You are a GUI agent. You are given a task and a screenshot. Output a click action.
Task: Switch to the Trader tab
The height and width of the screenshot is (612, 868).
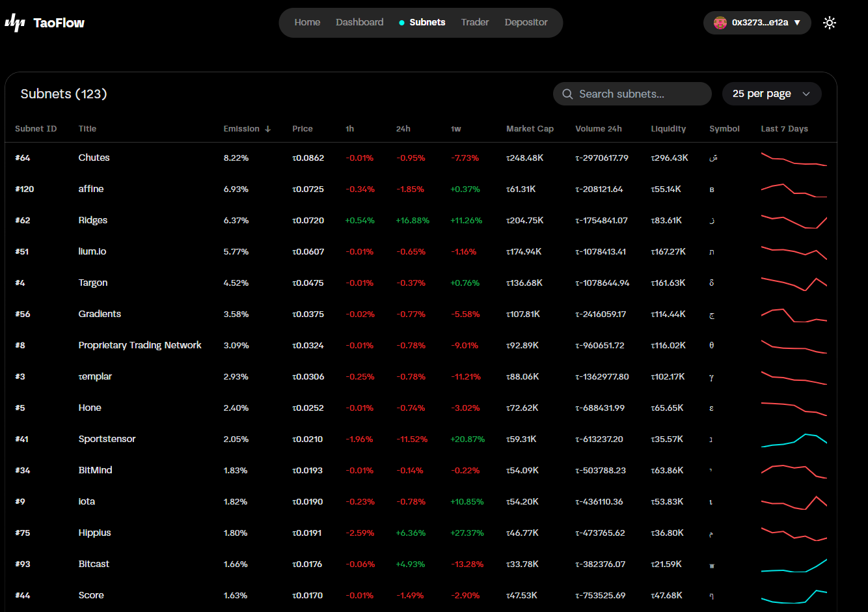(474, 22)
